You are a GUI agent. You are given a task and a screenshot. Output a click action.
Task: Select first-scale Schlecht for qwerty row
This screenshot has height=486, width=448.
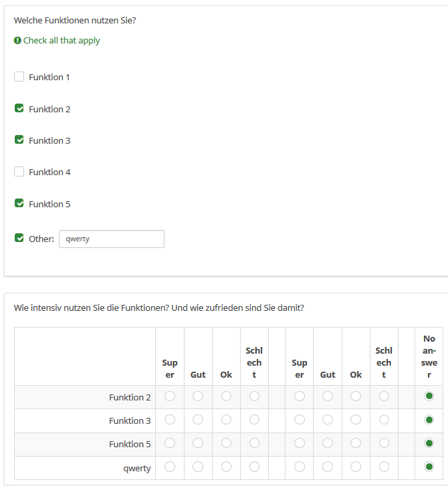pyautogui.click(x=254, y=467)
